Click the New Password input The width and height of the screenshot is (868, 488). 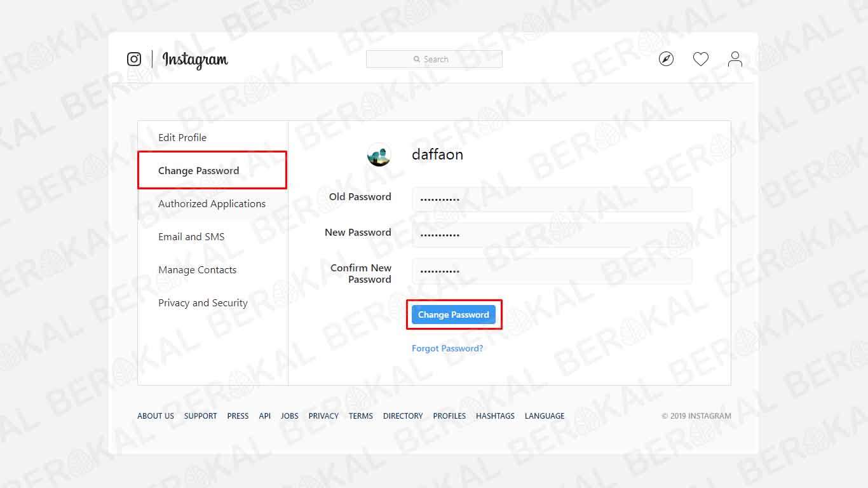552,234
